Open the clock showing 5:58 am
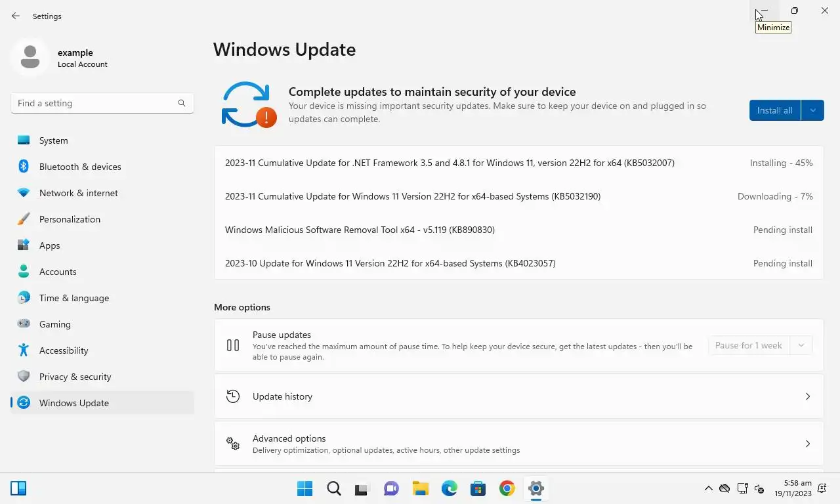 click(793, 488)
